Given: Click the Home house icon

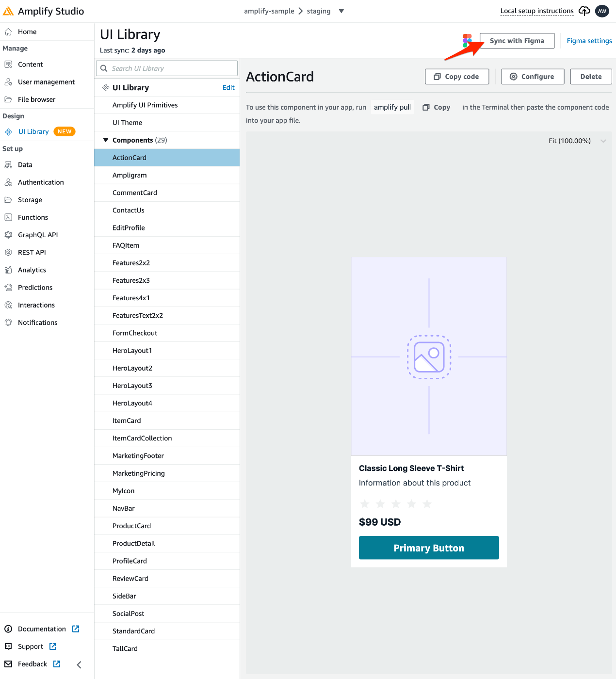Looking at the screenshot, I should pyautogui.click(x=8, y=32).
